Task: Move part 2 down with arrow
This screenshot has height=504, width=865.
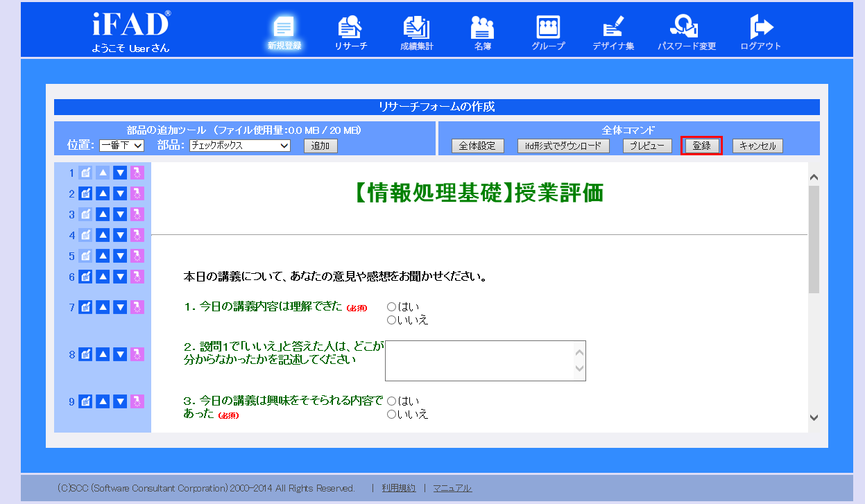Action: pos(120,194)
